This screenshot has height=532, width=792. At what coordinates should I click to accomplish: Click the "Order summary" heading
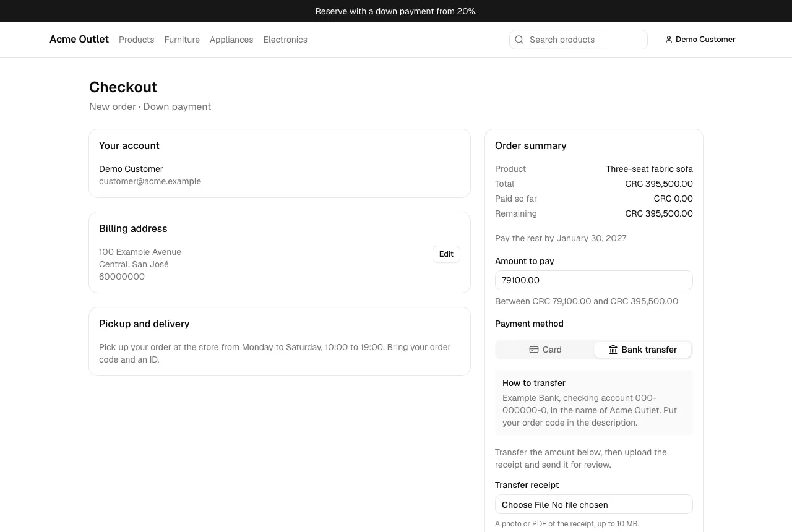pos(531,145)
